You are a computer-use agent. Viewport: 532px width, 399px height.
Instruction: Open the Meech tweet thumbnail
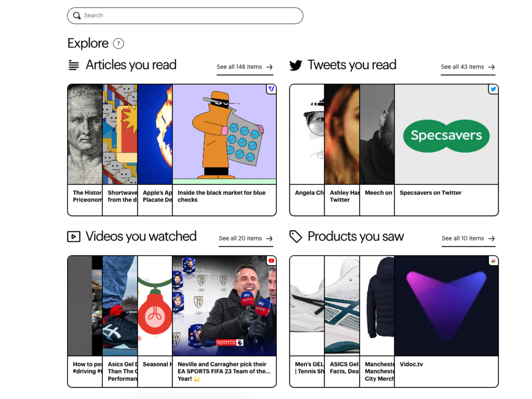pyautogui.click(x=377, y=135)
